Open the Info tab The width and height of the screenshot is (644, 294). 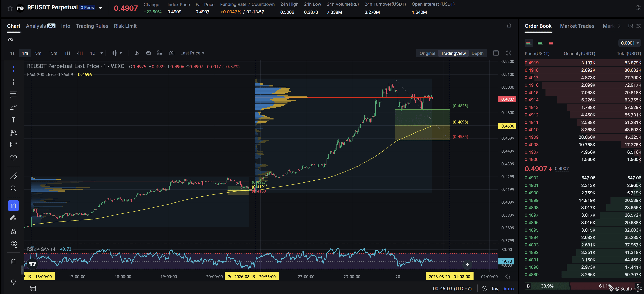pyautogui.click(x=66, y=26)
